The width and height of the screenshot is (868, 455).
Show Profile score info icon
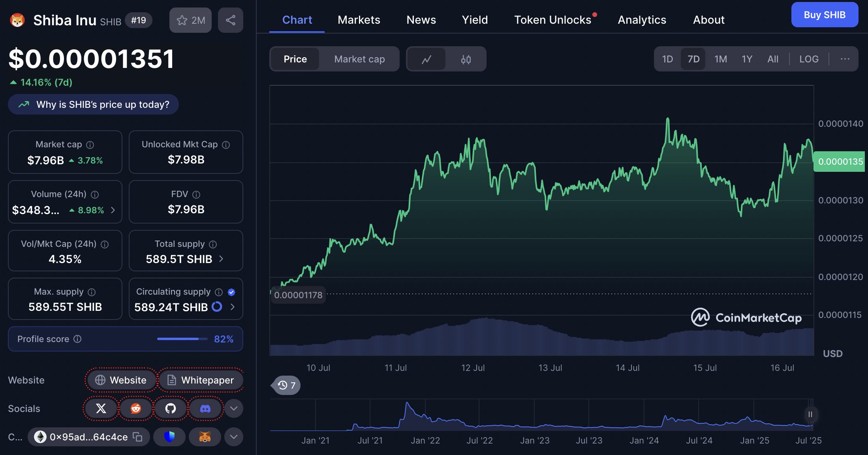[77, 339]
